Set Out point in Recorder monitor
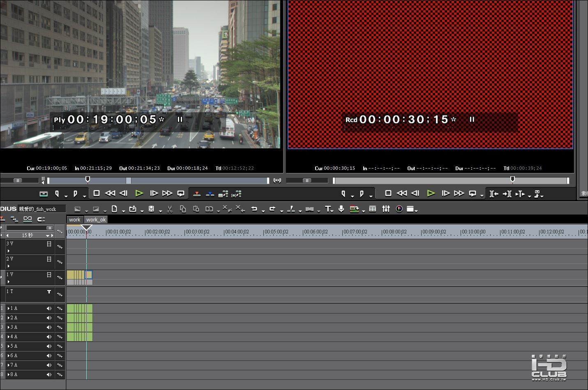Viewport: 588px width, 390px height. coord(362,194)
